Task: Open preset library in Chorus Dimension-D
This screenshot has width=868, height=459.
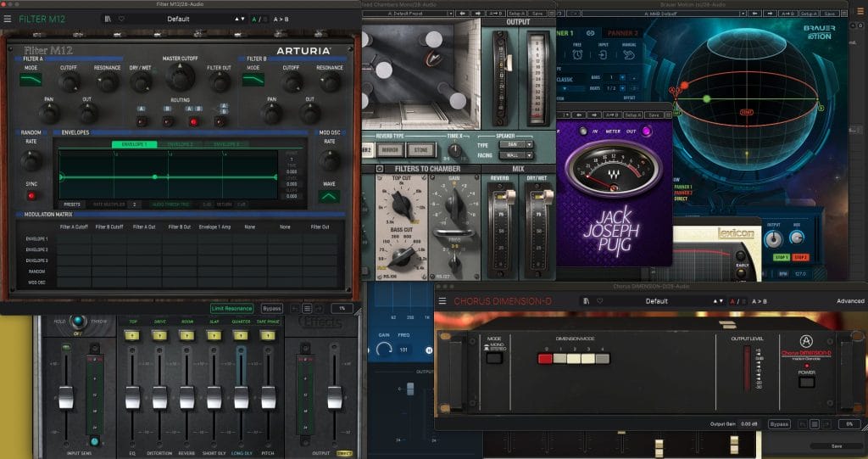Action: click(x=587, y=301)
